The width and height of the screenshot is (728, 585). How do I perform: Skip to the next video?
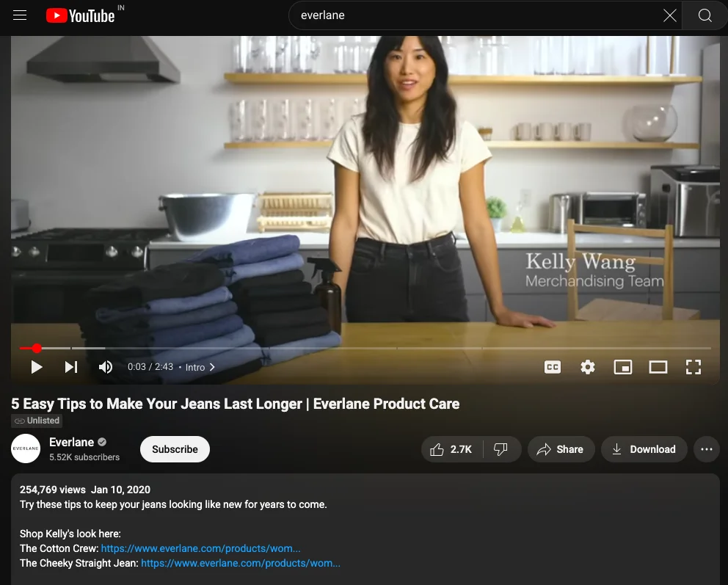click(x=71, y=367)
